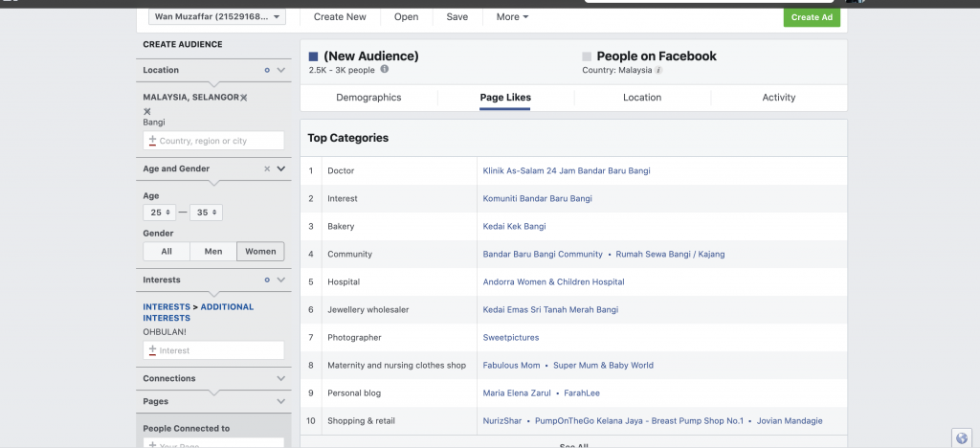Click info icon next to 2.5K - 3K people
The width and height of the screenshot is (980, 448).
click(x=385, y=69)
